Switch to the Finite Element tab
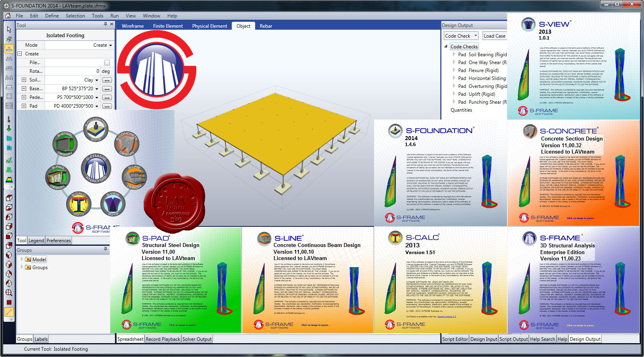The height and width of the screenshot is (357, 644). click(168, 26)
